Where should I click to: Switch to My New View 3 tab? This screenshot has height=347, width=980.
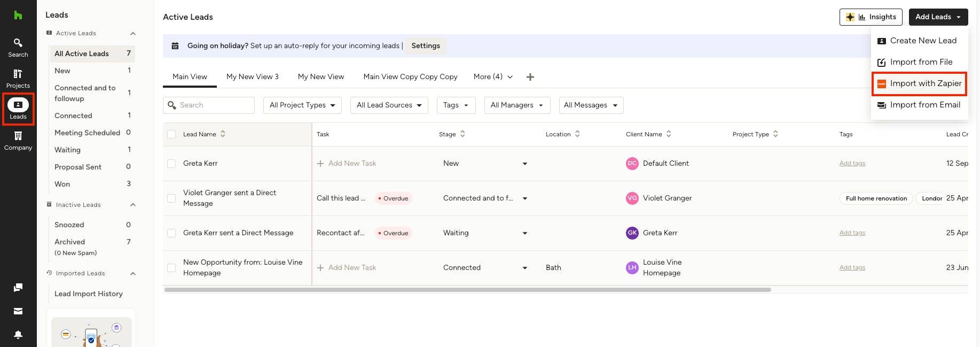tap(252, 77)
